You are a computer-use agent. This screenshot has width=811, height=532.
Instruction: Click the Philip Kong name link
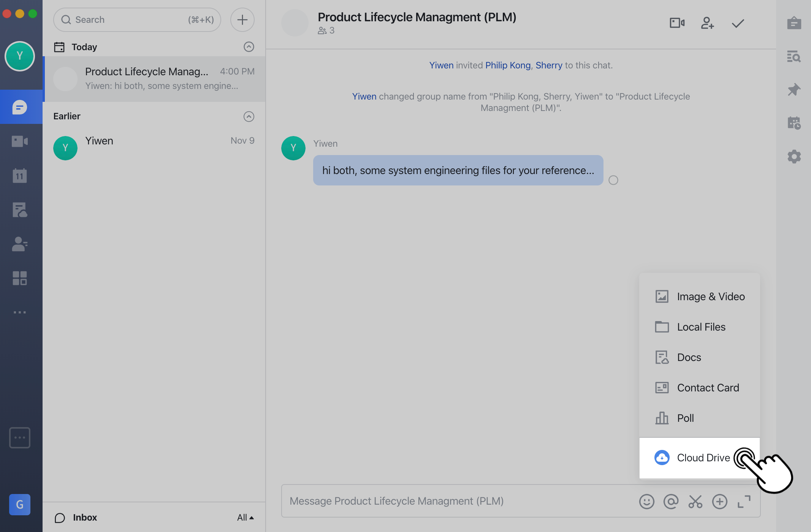pyautogui.click(x=508, y=65)
